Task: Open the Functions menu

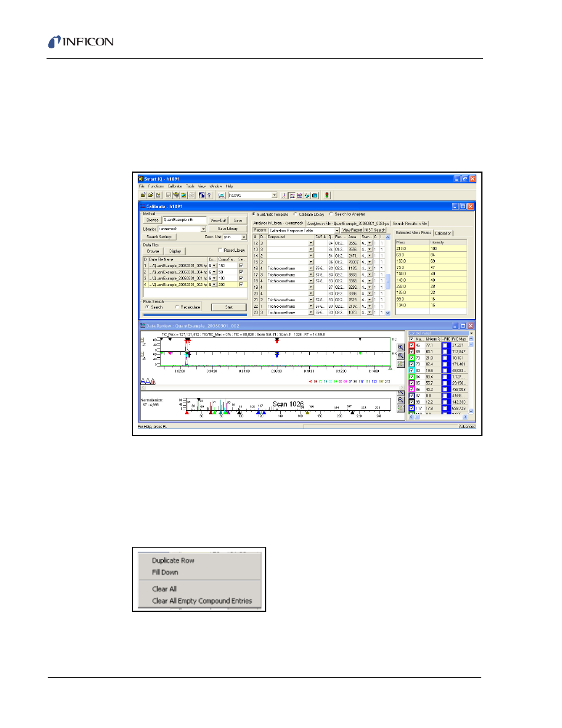Action: click(x=156, y=186)
